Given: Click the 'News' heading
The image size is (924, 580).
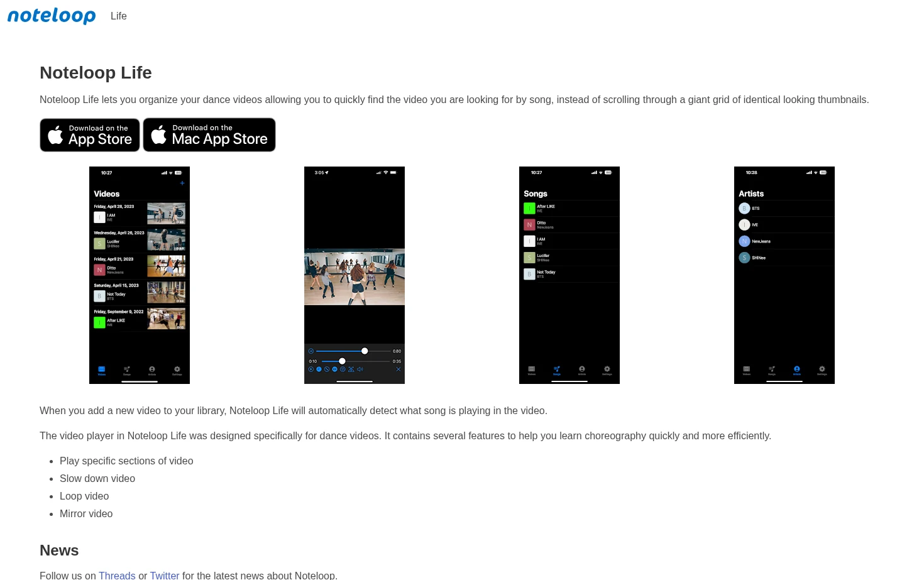Looking at the screenshot, I should point(59,550).
